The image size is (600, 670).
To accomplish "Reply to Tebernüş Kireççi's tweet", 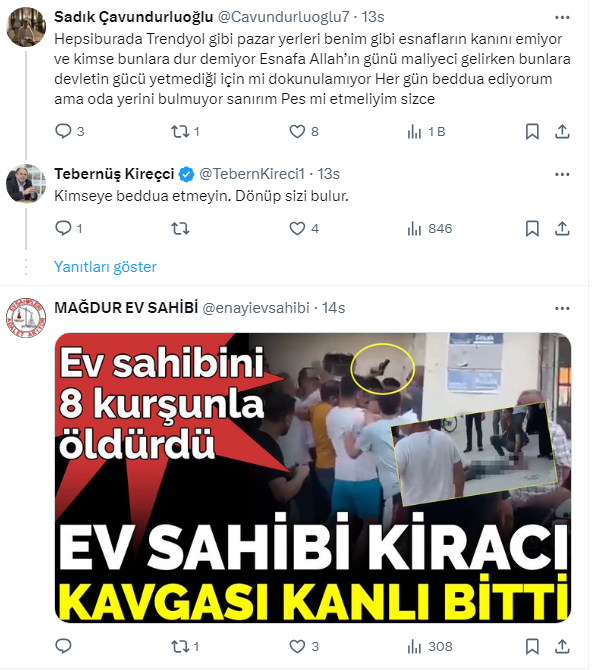I will 68,229.
